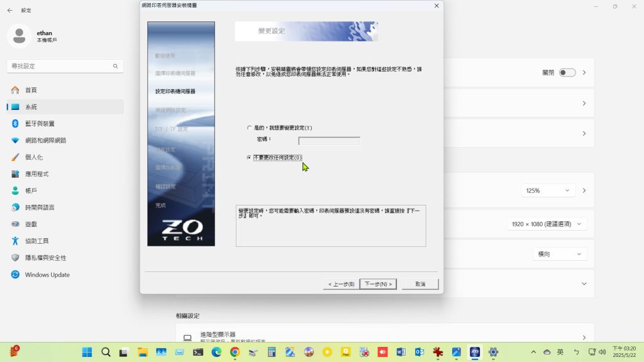Select 不要更改任何設定(O) radio button
The width and height of the screenshot is (644, 362).
click(250, 157)
